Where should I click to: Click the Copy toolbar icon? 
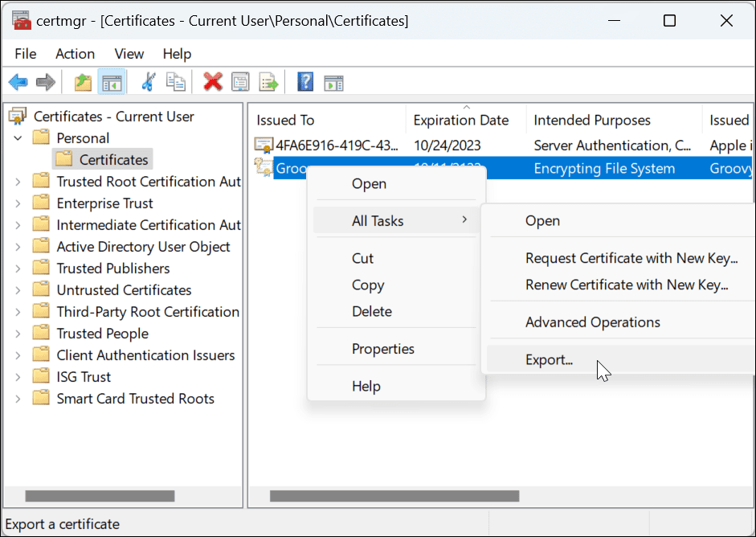coord(175,82)
